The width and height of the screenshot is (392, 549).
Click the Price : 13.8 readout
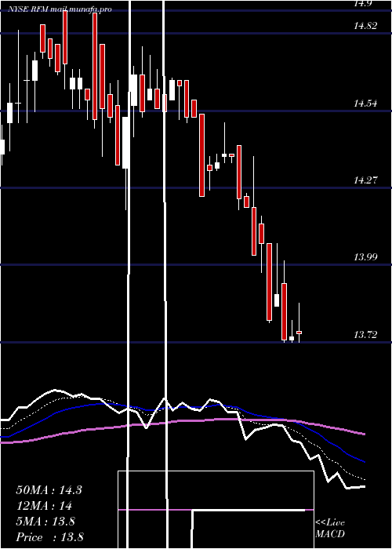click(49, 537)
